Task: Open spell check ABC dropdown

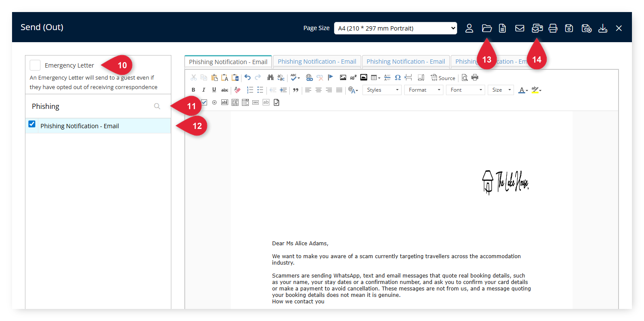Action: pos(295,77)
